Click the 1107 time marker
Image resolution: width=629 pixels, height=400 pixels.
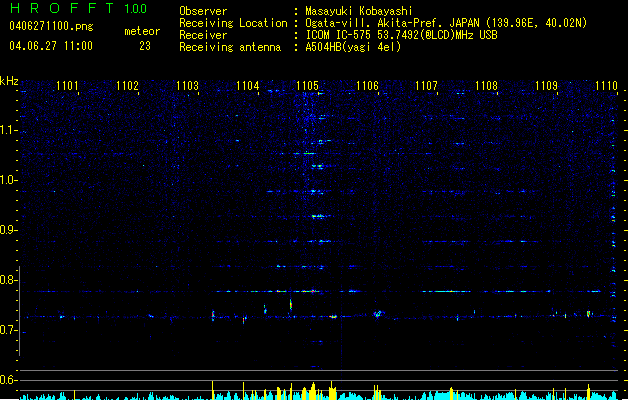tap(426, 86)
